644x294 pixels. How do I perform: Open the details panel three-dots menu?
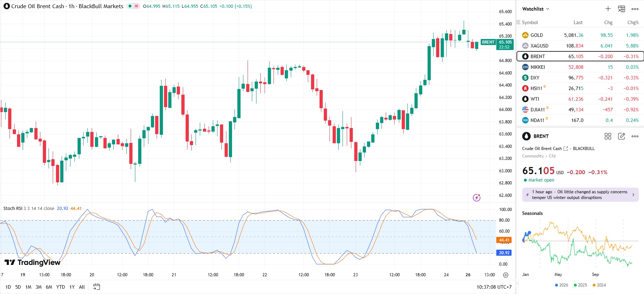(635, 136)
